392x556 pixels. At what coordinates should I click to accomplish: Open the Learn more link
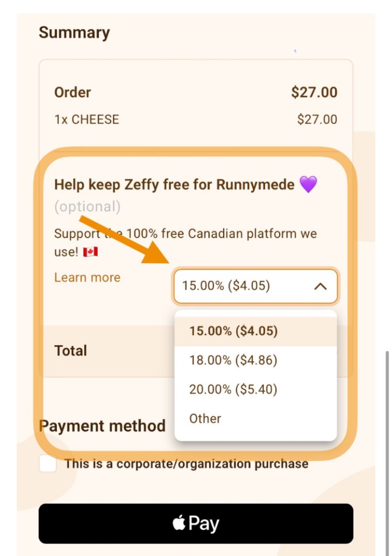point(87,277)
